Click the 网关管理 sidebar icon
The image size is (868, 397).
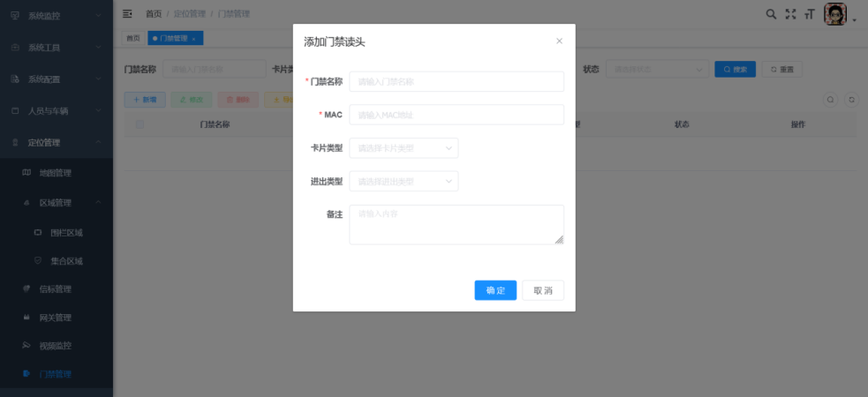pos(26,318)
